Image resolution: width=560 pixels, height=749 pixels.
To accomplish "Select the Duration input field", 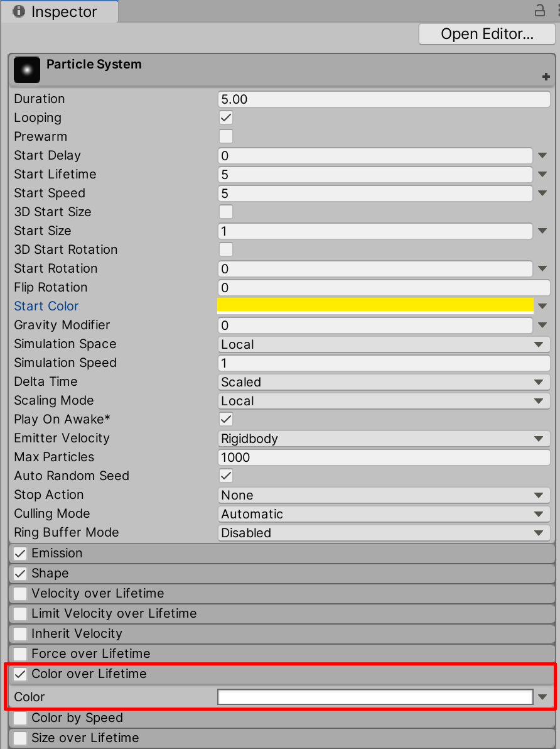I will [383, 99].
